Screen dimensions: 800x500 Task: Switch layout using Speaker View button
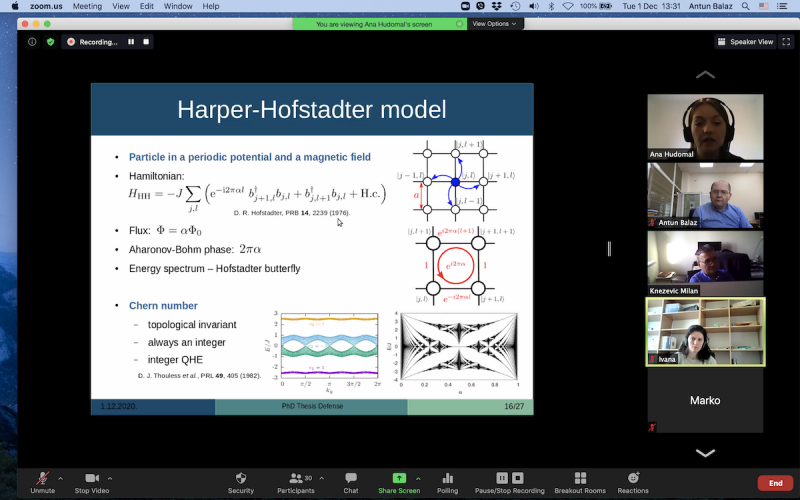(x=745, y=42)
